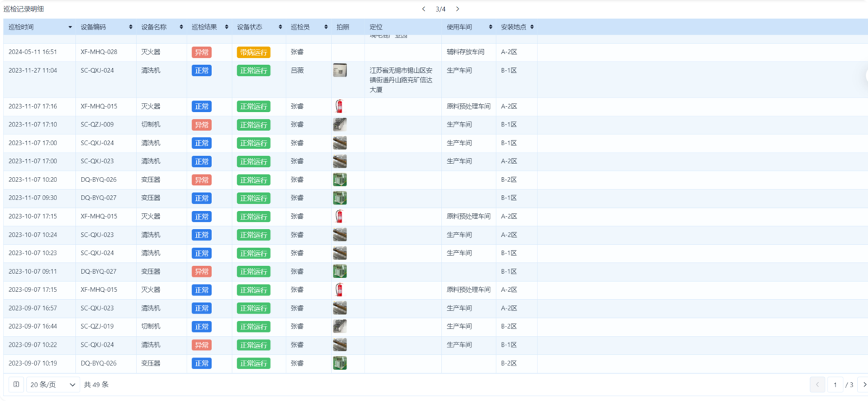The width and height of the screenshot is (868, 401).
Task: Click the previous page arrow in table pagination
Action: click(x=817, y=385)
